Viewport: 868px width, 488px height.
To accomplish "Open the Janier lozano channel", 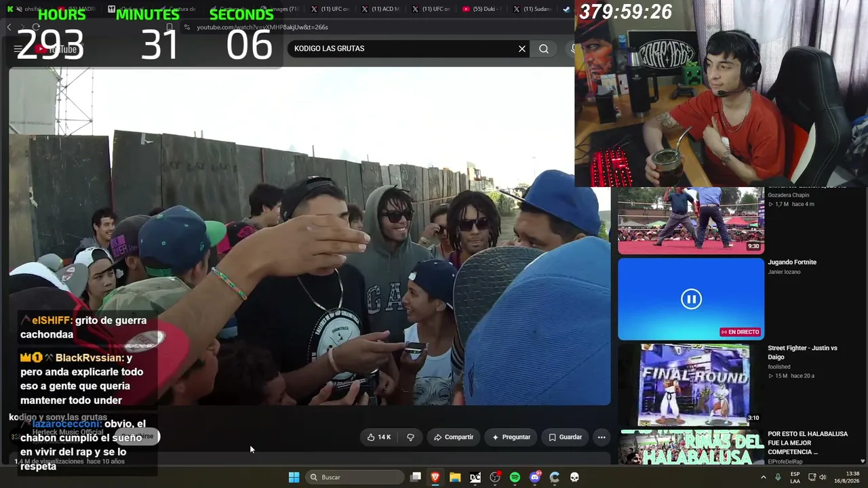I will (784, 272).
